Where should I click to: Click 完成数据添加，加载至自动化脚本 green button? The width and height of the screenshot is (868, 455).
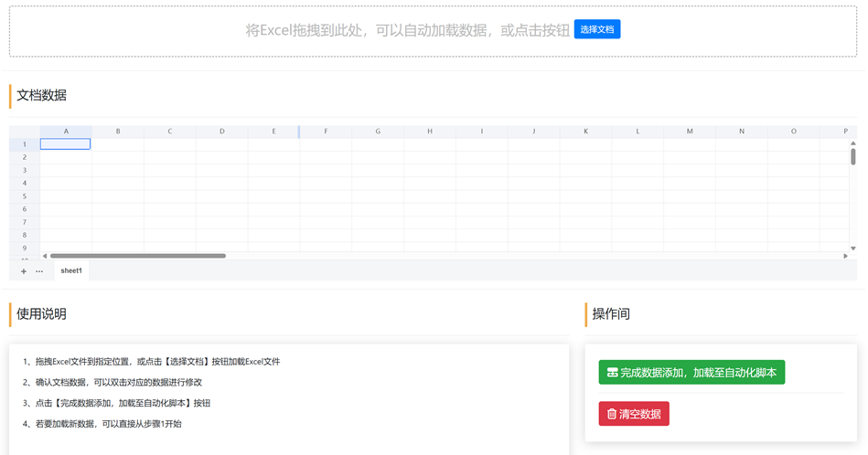click(x=691, y=372)
